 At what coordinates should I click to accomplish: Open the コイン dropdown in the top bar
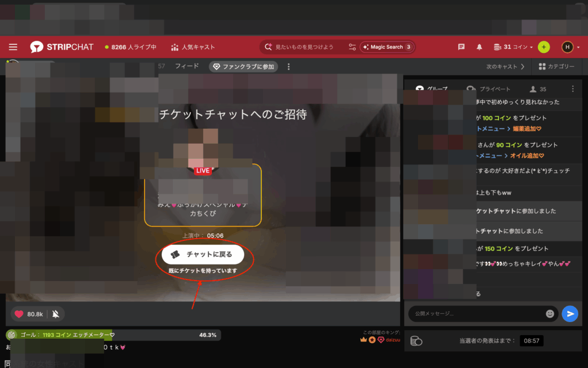coord(510,47)
